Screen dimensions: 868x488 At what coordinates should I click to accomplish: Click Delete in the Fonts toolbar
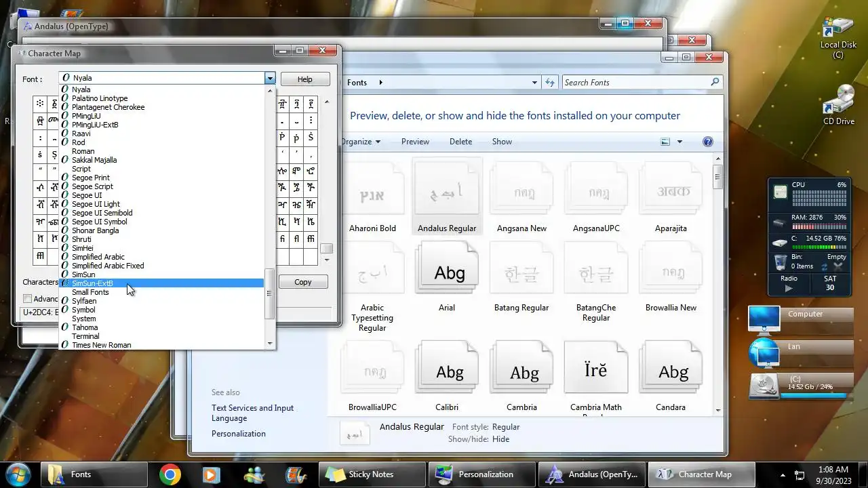pos(460,142)
